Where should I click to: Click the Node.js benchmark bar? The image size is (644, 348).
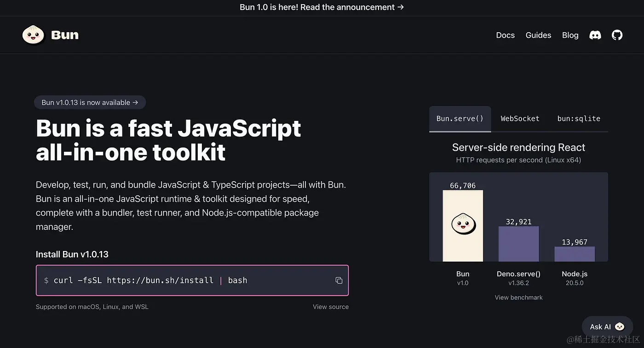pyautogui.click(x=575, y=254)
